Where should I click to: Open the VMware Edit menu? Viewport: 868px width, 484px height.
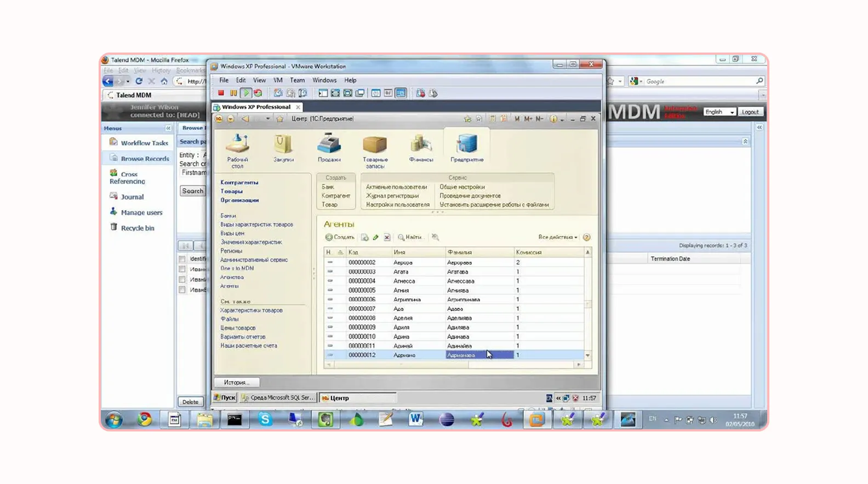241,80
